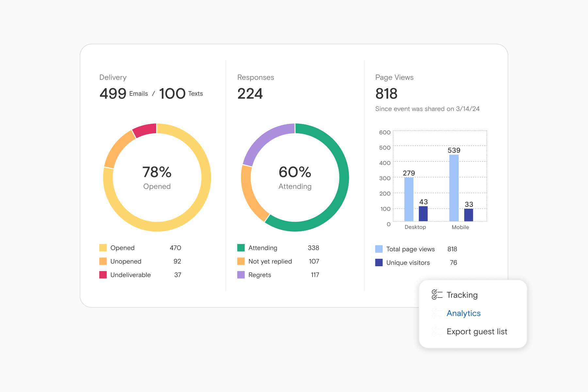Screen dimensions: 588x392
Task: Click the Unopened value 92
Action: point(177,261)
